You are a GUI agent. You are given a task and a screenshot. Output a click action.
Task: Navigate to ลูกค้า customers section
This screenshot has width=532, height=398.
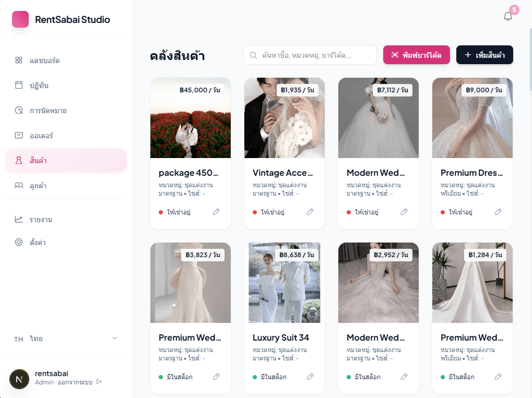[x=38, y=186]
